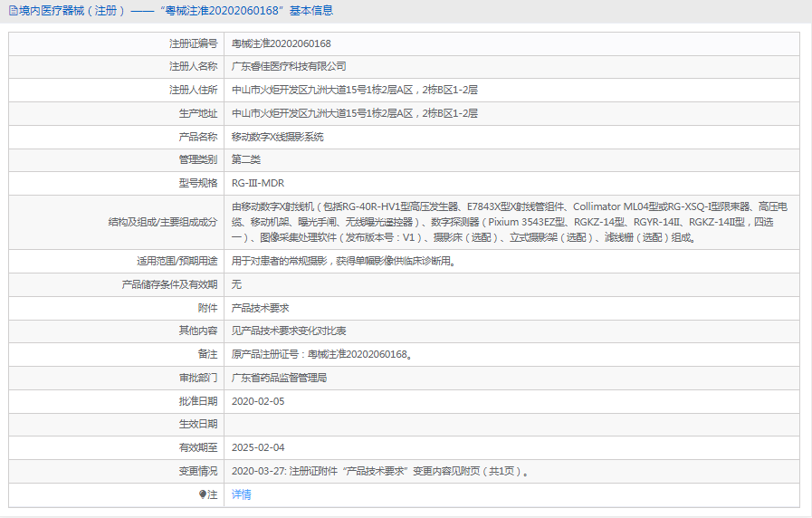812x518 pixels.
Task: Click the structure description starting 由移动数字X射线机
Action: pyautogui.click(x=510, y=222)
